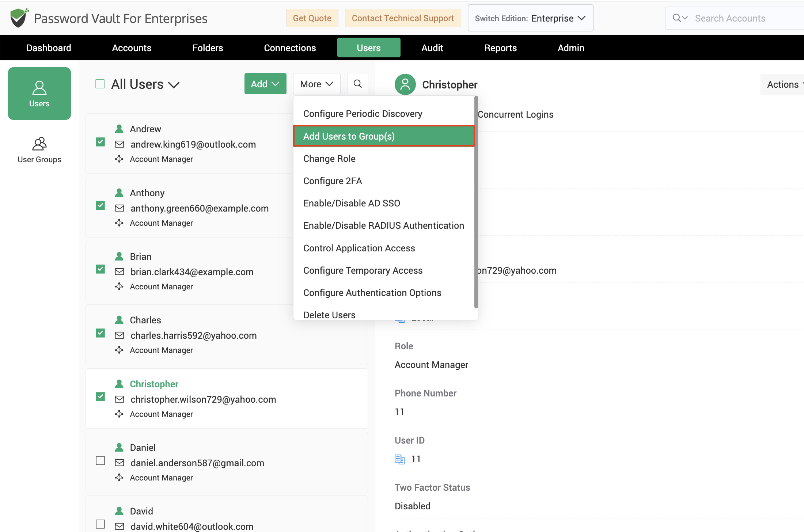Choose Add Users to Group(s) option
Screen dimensions: 804x532
click(x=384, y=136)
